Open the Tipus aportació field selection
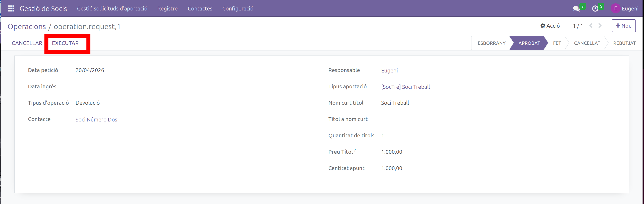This screenshot has height=204, width=644. click(405, 87)
